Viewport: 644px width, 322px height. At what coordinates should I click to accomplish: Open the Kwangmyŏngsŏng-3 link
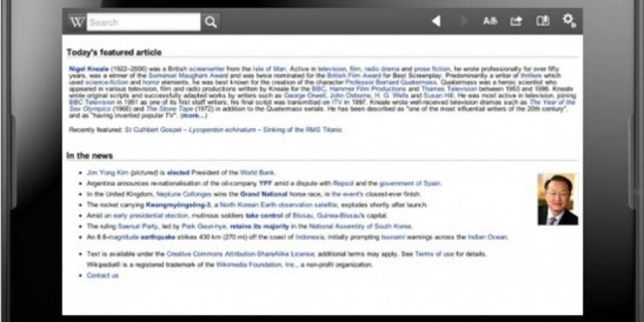coord(179,205)
